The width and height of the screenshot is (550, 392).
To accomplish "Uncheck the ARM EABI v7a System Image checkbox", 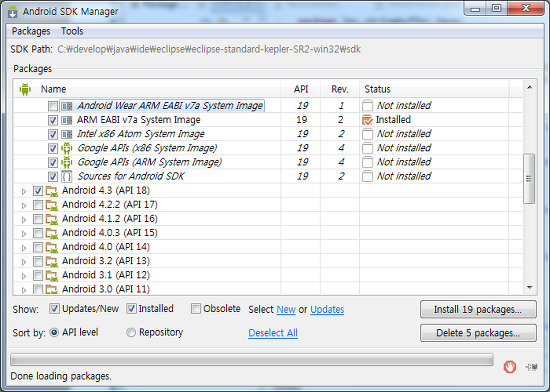I will coord(53,120).
